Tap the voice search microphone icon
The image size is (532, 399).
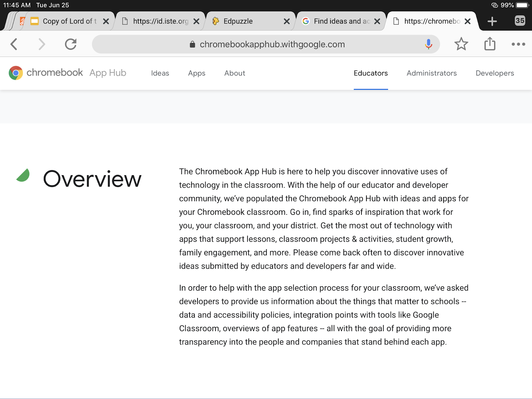429,44
